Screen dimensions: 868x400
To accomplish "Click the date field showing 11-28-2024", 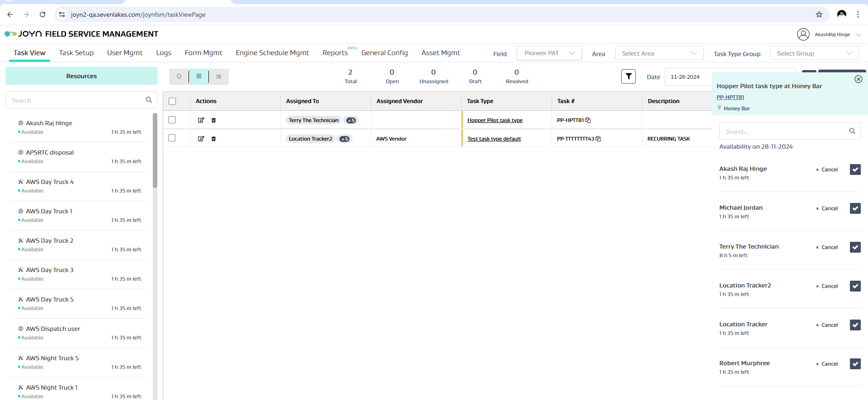I will [685, 77].
